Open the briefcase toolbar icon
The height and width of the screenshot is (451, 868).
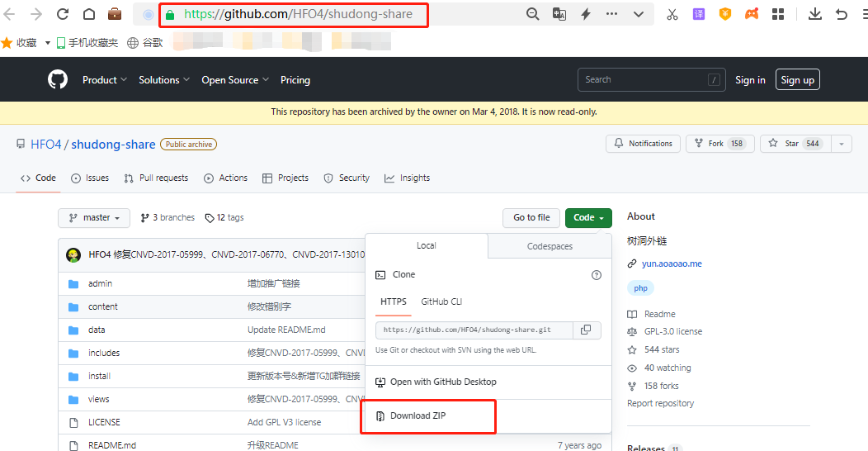coord(115,14)
